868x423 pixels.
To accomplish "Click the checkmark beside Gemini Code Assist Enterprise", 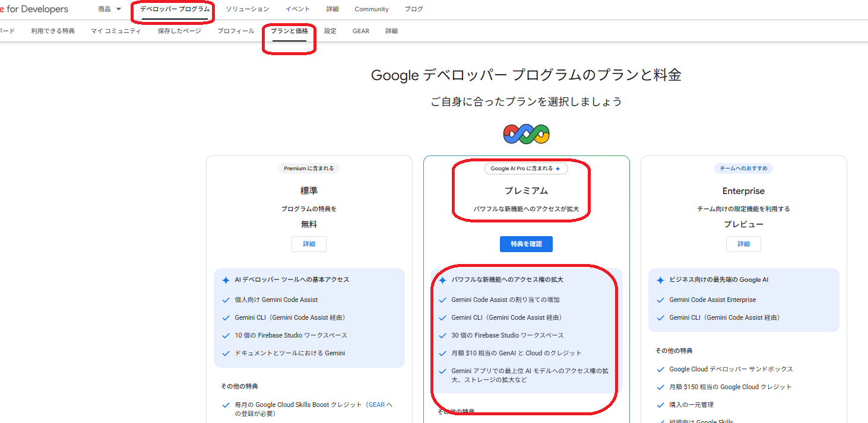I will pyautogui.click(x=660, y=300).
